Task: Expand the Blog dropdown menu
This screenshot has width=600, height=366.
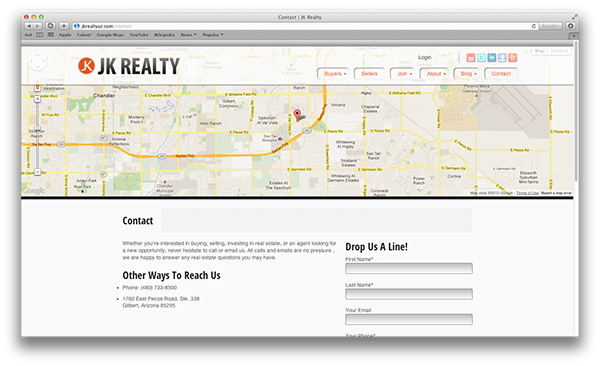Action: point(468,74)
